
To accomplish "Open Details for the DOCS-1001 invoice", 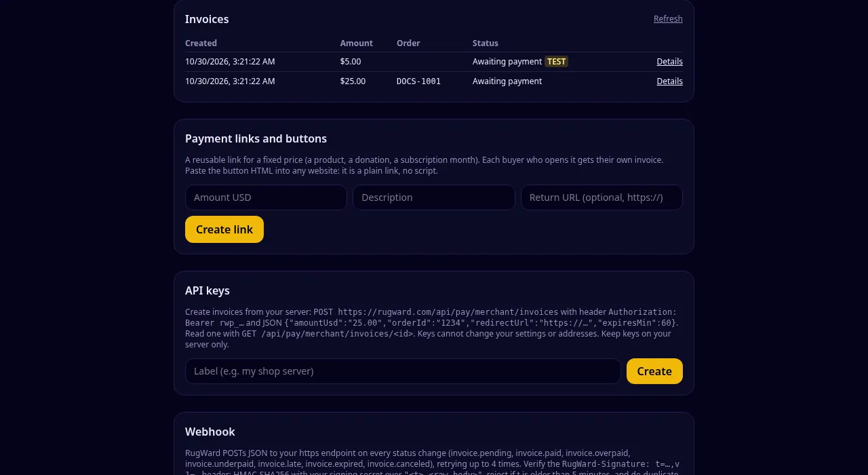I will coord(669,81).
